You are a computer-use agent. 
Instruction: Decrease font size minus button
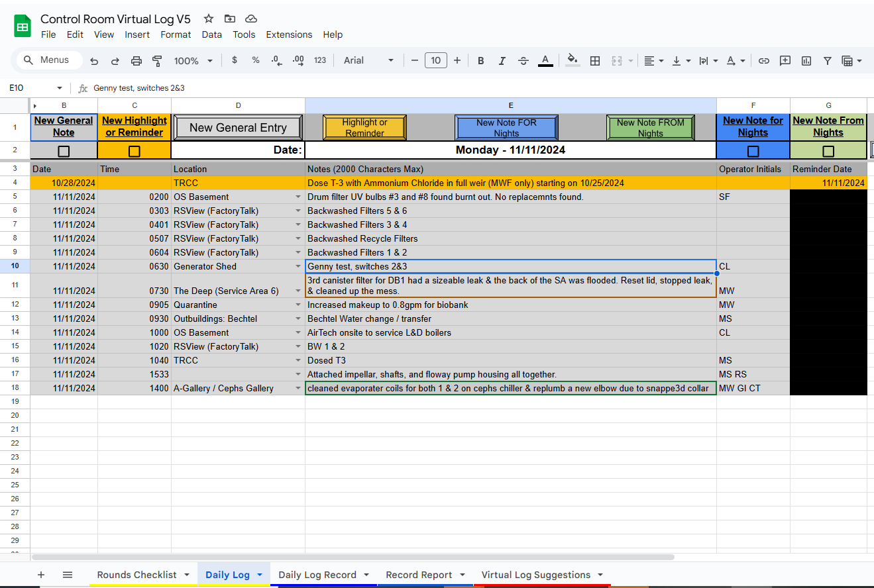pyautogui.click(x=415, y=60)
